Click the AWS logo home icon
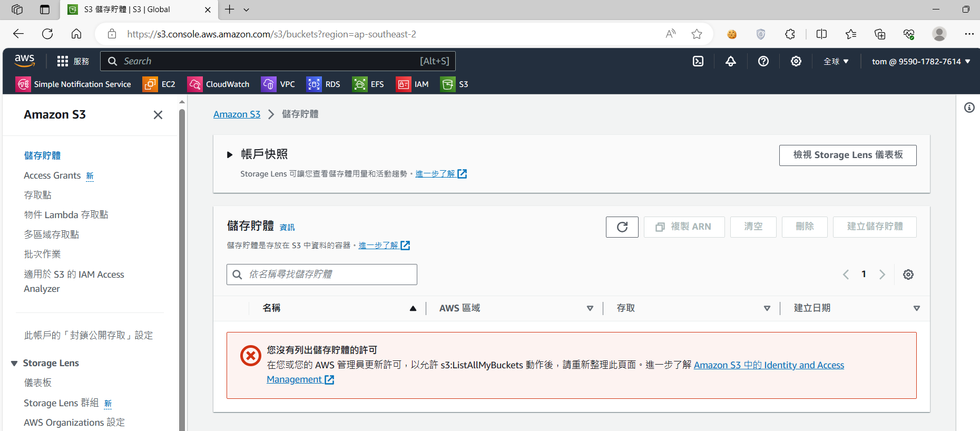 (25, 61)
